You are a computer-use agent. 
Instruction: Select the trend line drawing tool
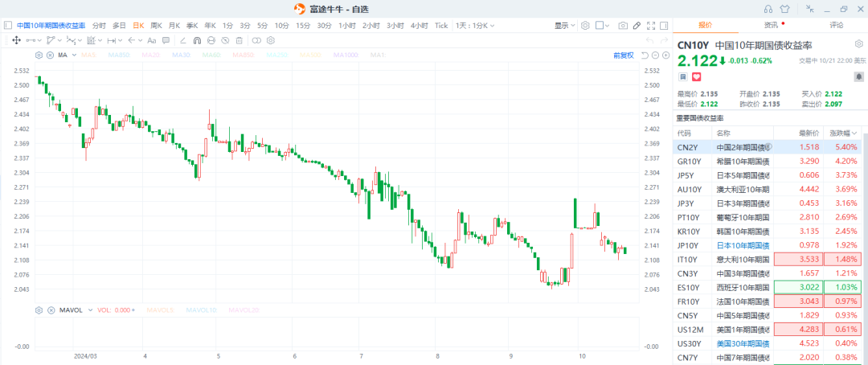[32, 40]
